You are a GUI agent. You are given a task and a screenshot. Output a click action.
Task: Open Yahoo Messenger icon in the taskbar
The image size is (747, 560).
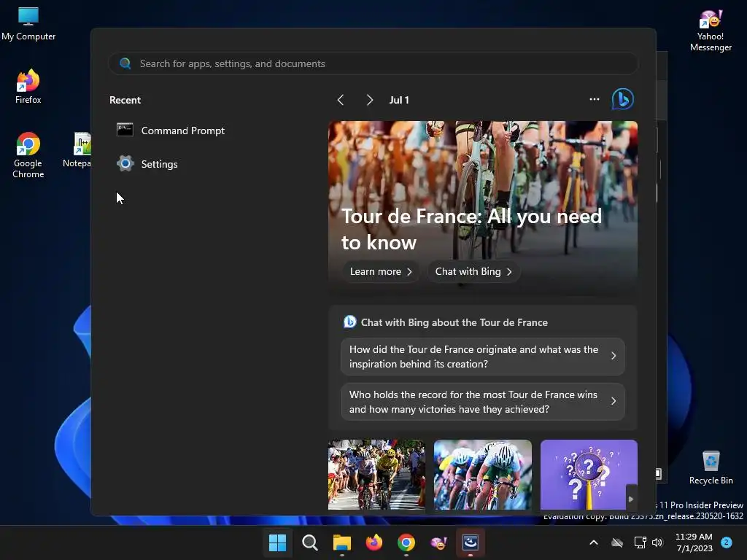click(438, 542)
